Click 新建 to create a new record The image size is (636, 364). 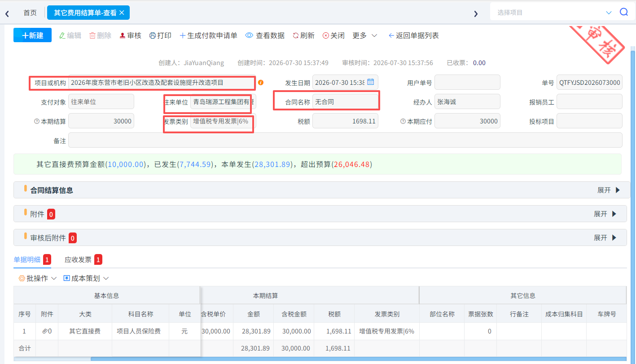(x=33, y=35)
